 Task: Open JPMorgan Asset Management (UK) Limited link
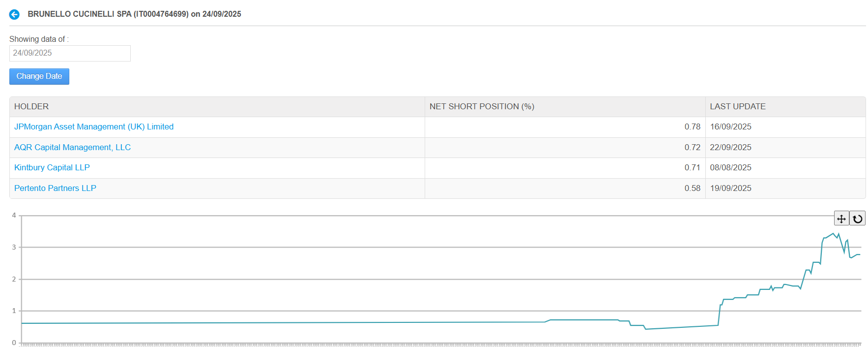pyautogui.click(x=94, y=127)
